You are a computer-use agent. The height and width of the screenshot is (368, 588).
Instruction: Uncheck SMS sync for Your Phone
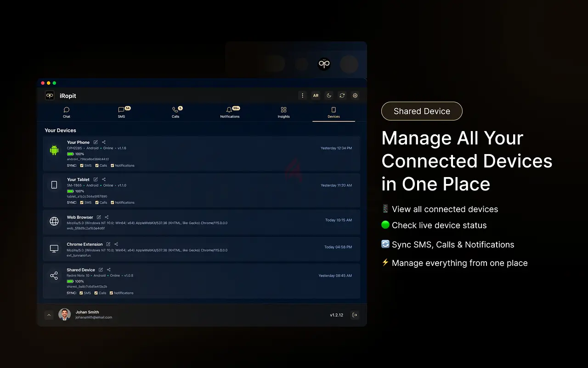pyautogui.click(x=82, y=166)
